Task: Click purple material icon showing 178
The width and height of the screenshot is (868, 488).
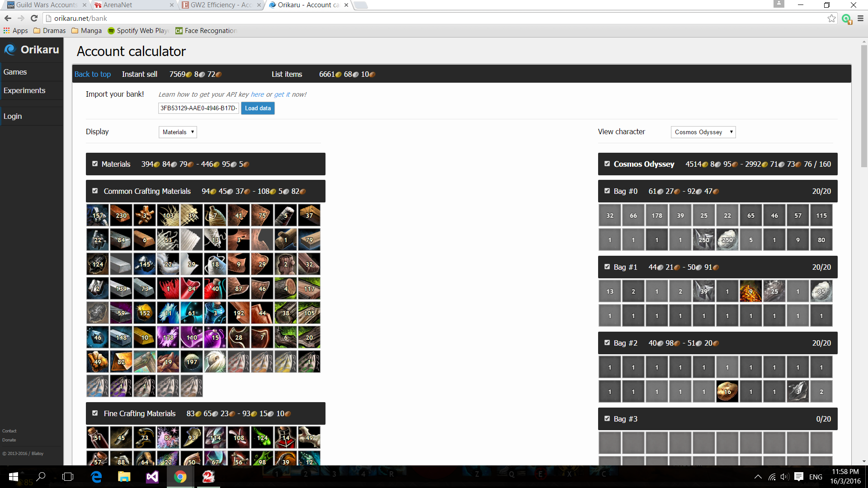Action: click(x=168, y=337)
